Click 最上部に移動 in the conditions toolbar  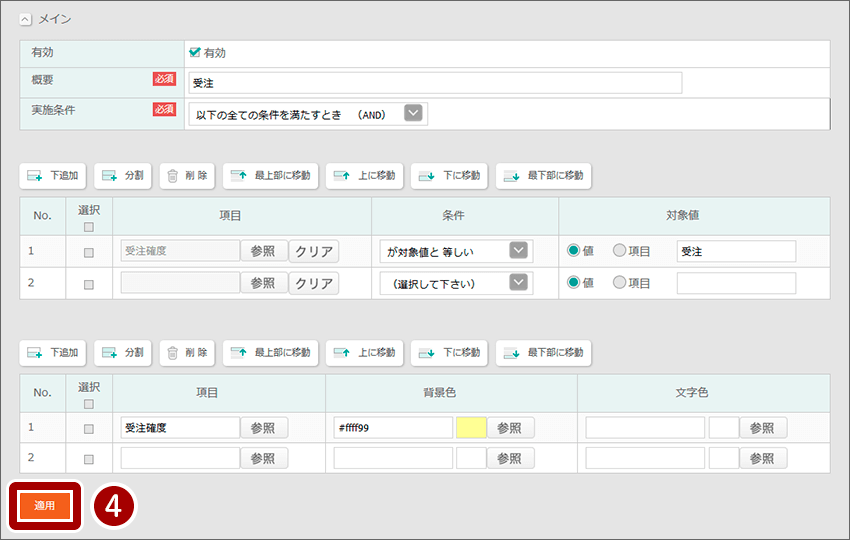[271, 176]
